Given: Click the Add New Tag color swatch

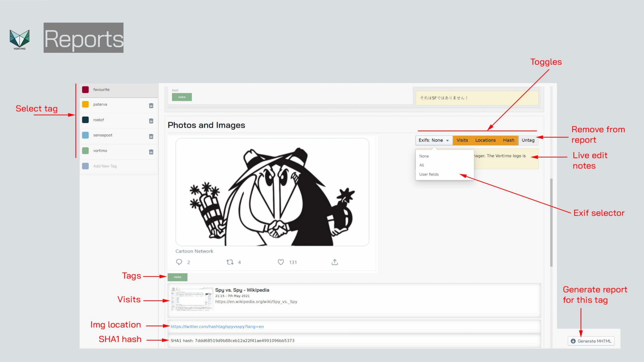Looking at the screenshot, I should point(85,166).
